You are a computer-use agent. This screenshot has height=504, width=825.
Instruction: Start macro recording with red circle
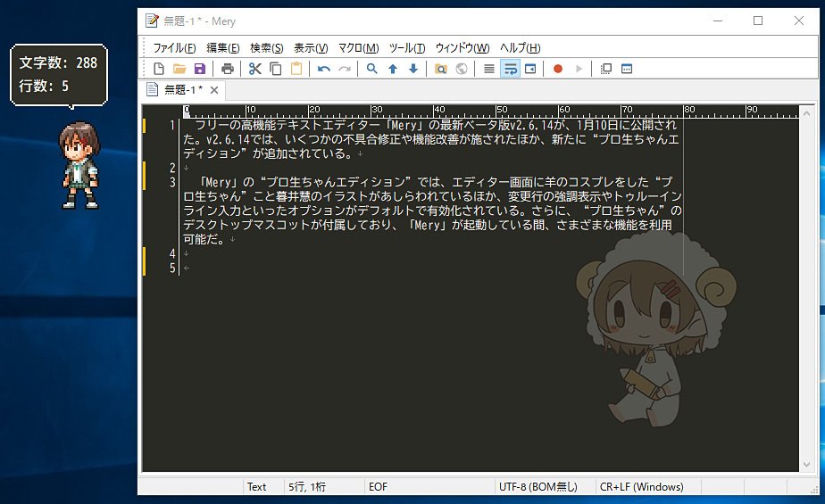pyautogui.click(x=558, y=69)
